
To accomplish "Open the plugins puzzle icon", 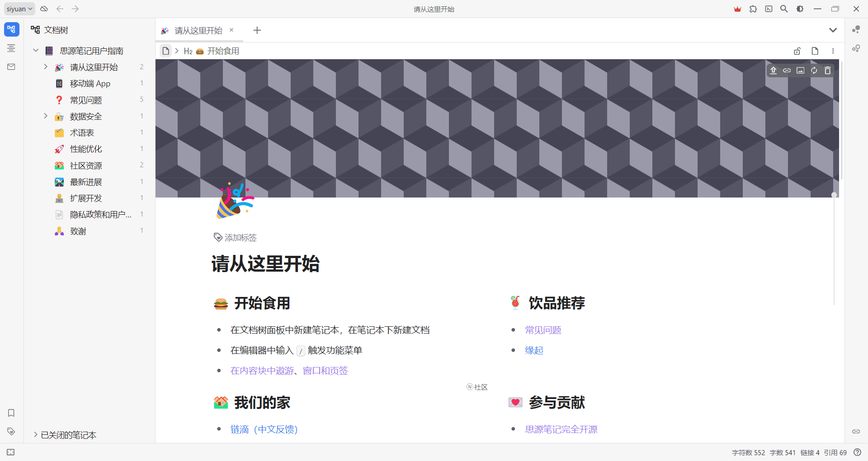I will pos(753,9).
